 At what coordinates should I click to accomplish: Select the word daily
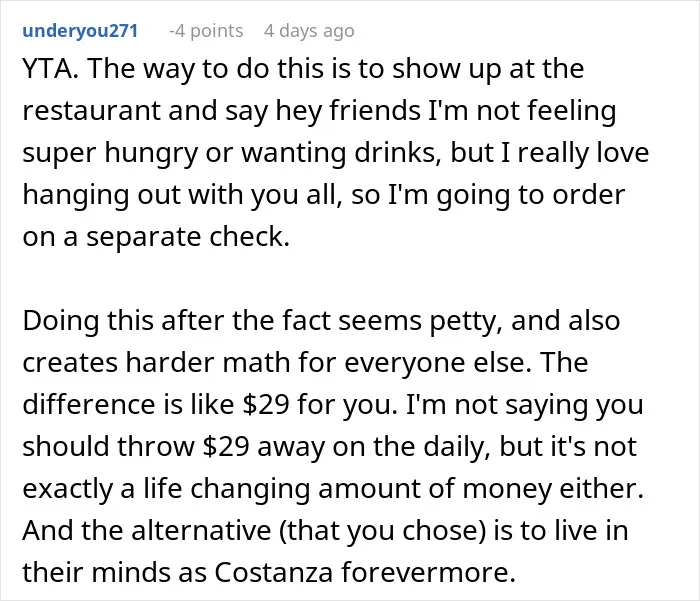457,447
